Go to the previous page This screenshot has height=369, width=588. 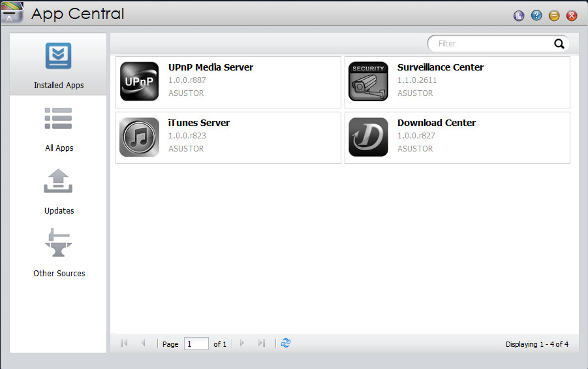coord(143,343)
